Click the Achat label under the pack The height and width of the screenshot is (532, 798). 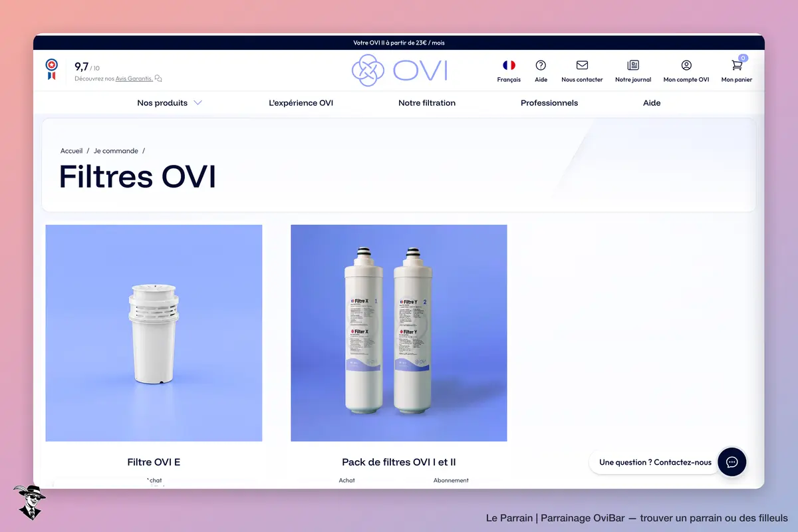click(346, 480)
